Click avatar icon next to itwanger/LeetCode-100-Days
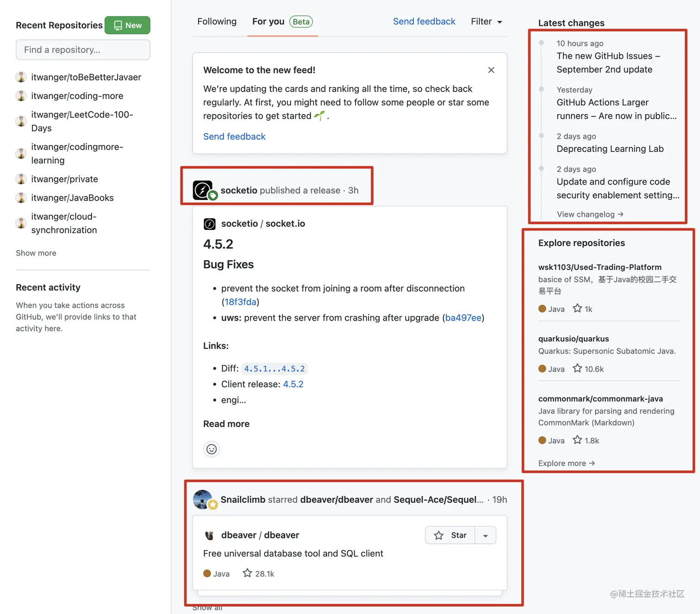 coord(21,121)
